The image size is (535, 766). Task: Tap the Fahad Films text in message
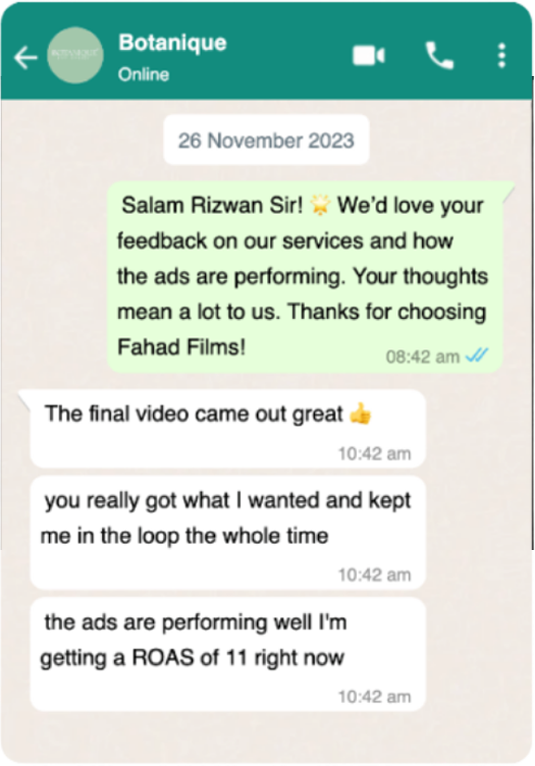[x=181, y=347]
